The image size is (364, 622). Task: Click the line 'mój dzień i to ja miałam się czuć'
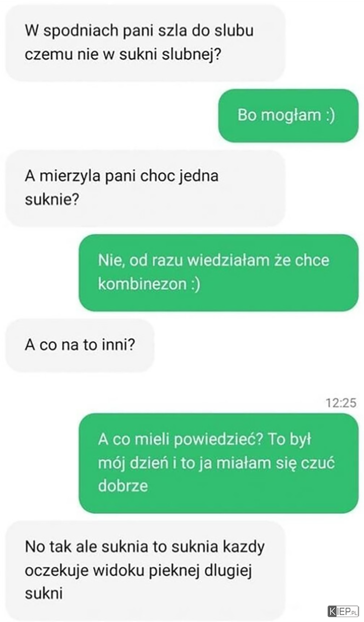point(216,463)
